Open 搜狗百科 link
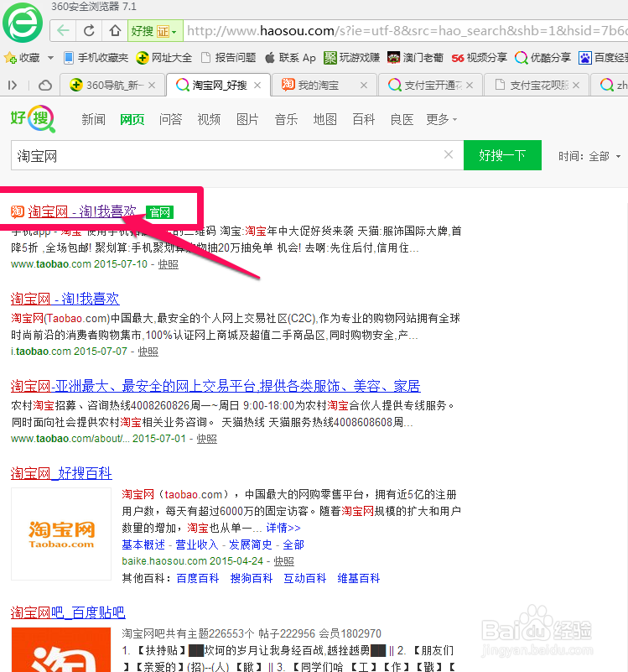 (x=252, y=579)
